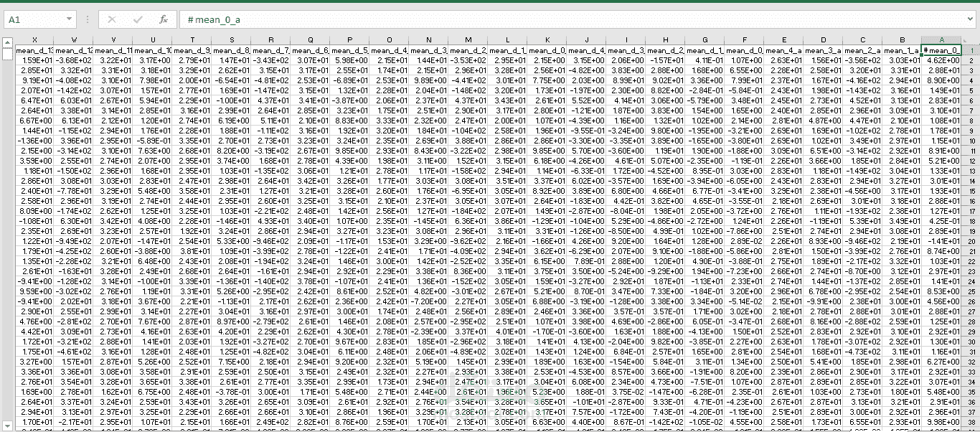Select column header A

(x=941, y=39)
